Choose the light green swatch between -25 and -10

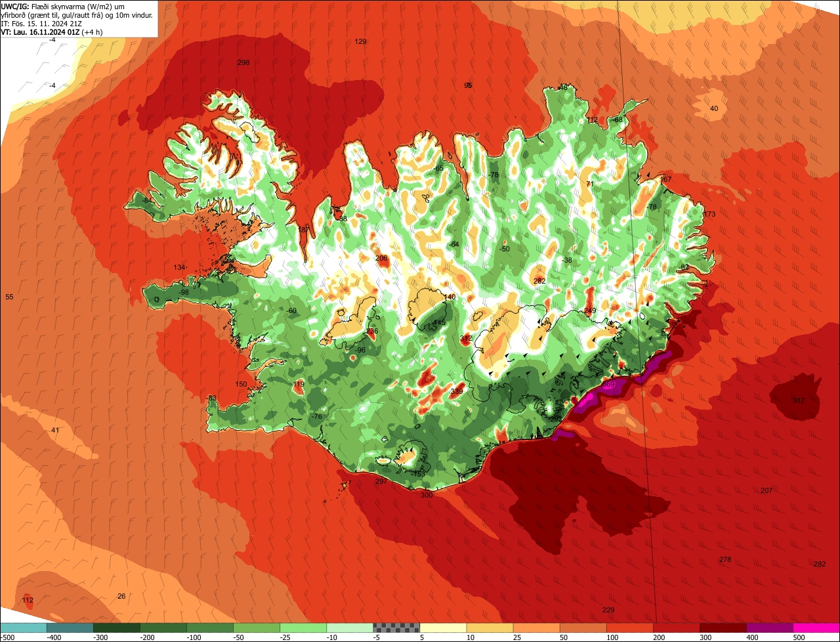[303, 628]
